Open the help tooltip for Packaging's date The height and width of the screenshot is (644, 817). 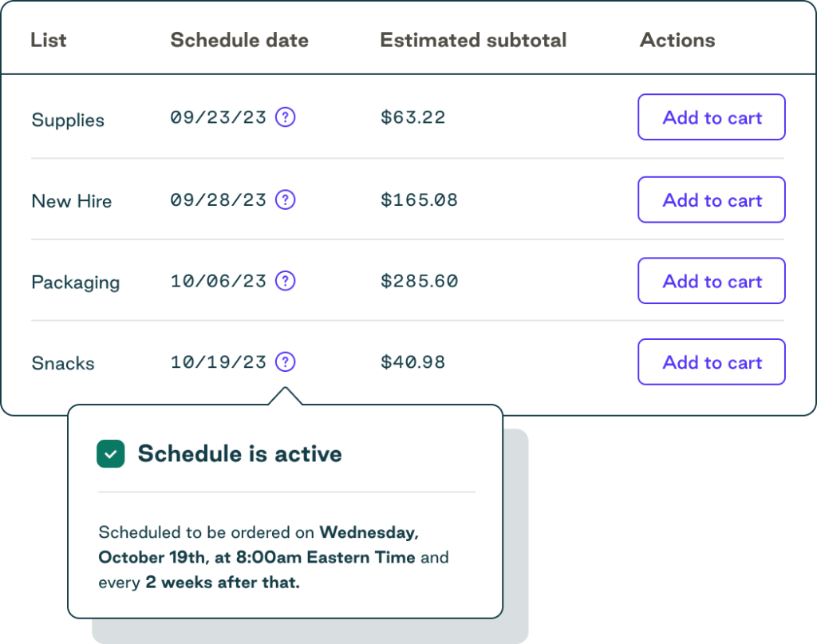click(x=285, y=281)
